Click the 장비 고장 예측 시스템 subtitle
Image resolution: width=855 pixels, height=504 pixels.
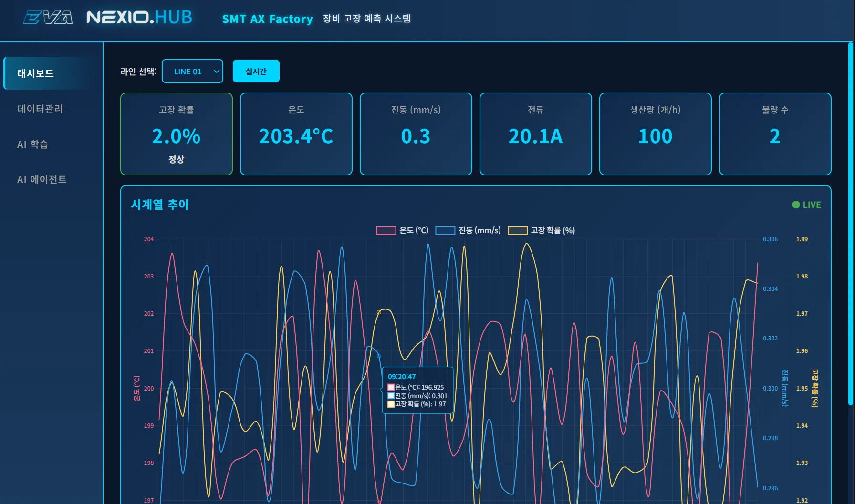[367, 18]
